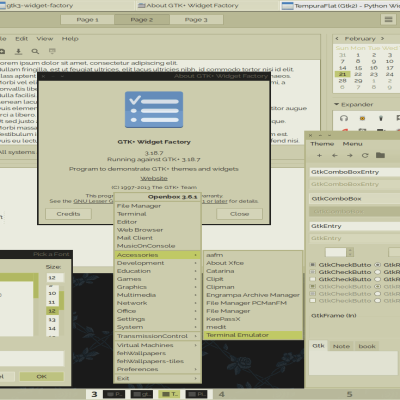This screenshot has height=400, width=400.
Task: Select the active enabled GtkRadioButton
Action: pyautogui.click(x=377, y=265)
